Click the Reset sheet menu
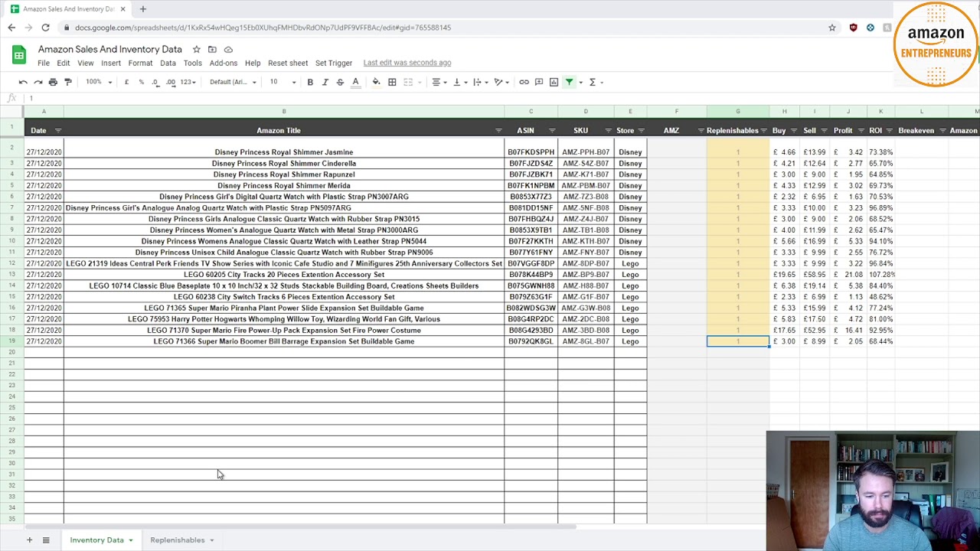 click(x=288, y=63)
